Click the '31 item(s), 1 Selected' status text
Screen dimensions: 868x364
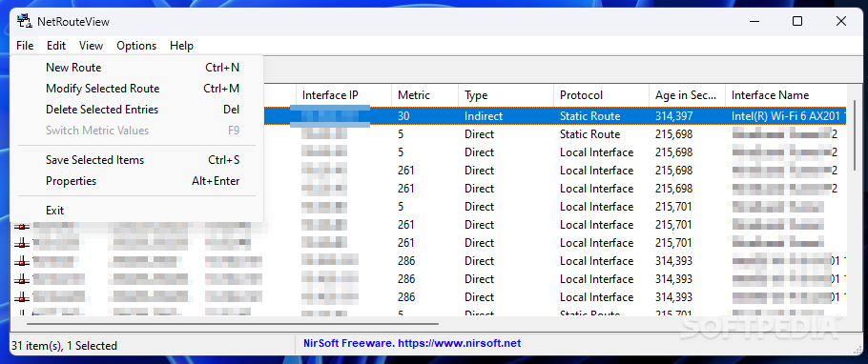tap(64, 346)
